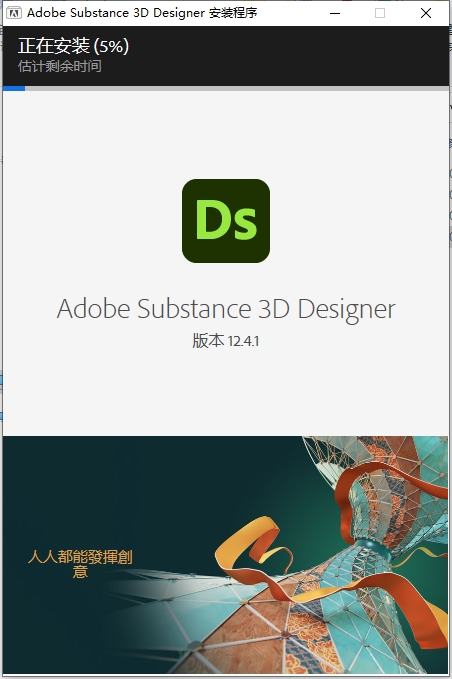Click the 3D vase artwork banner
The width and height of the screenshot is (452, 679).
click(x=226, y=555)
